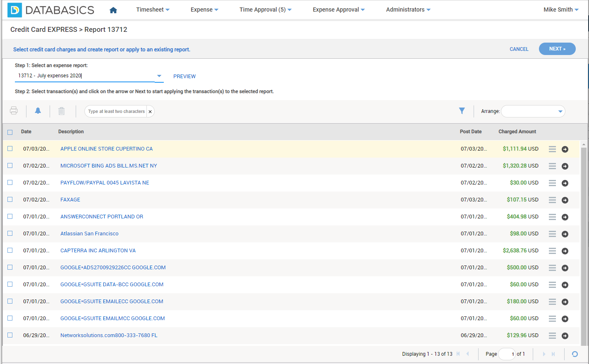This screenshot has height=364, width=589.
Task: Open Networksolutions.com800-333-7680 FL link
Action: pos(109,335)
